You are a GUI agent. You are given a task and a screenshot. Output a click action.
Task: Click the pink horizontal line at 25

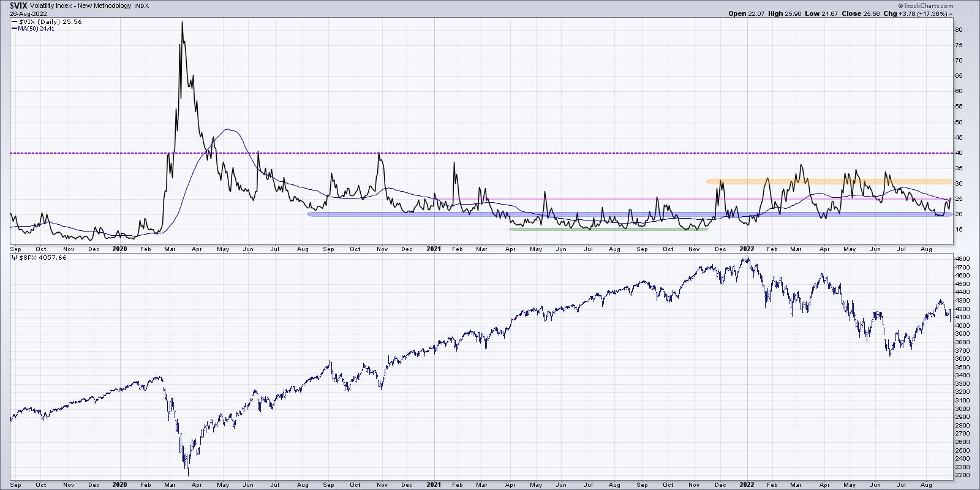click(x=612, y=198)
